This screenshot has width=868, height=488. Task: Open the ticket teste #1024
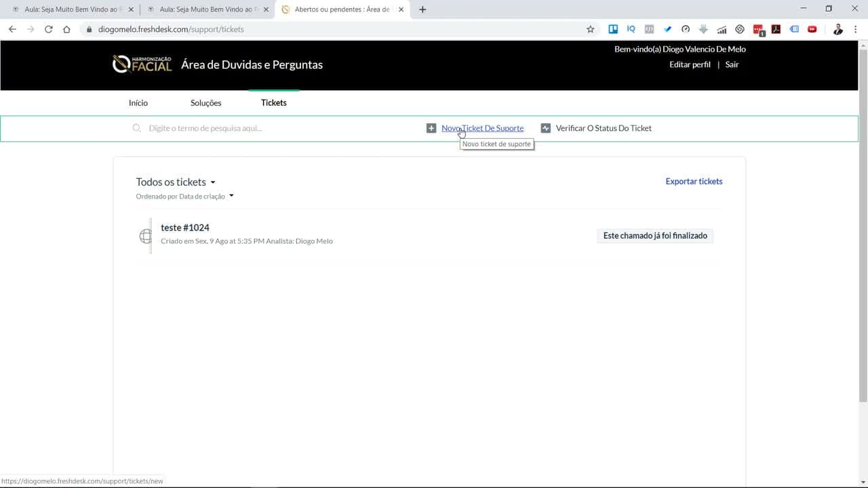coord(185,228)
